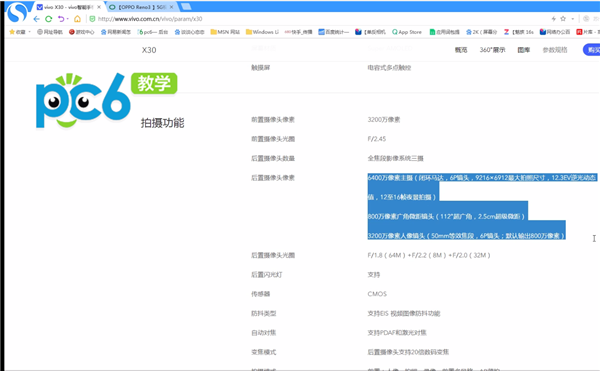Click the F/2.45 aperture value

click(377, 138)
